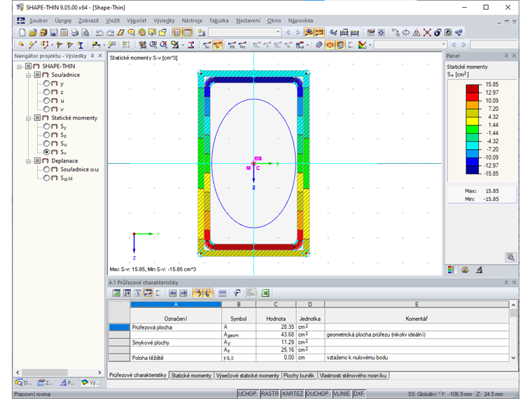Open the Výsledky menu

click(164, 20)
